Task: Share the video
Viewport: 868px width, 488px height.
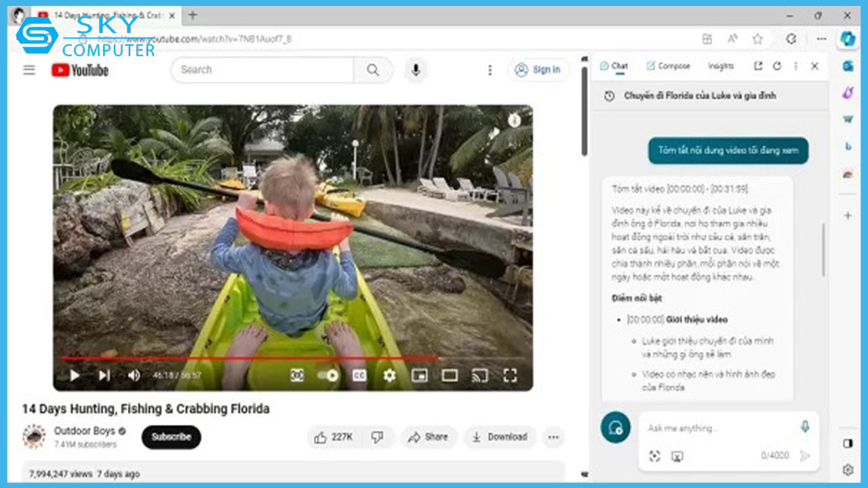Action: click(429, 437)
